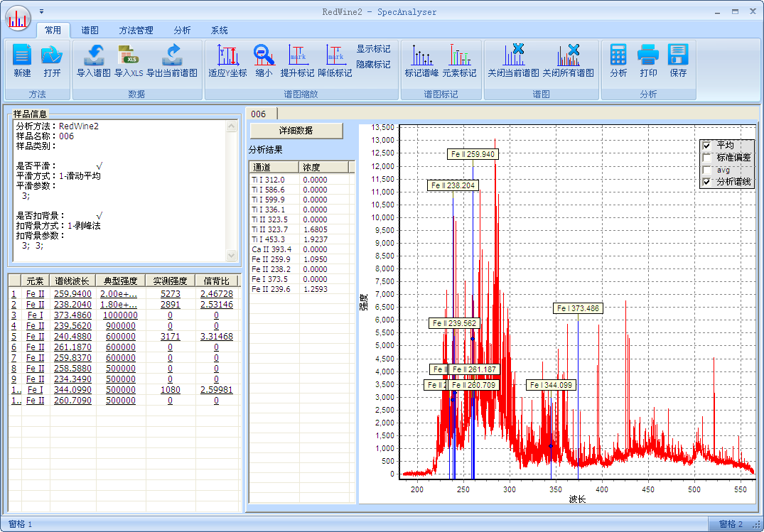Apply element marks via 元素标记
Screen dimensions: 764x532
459,60
